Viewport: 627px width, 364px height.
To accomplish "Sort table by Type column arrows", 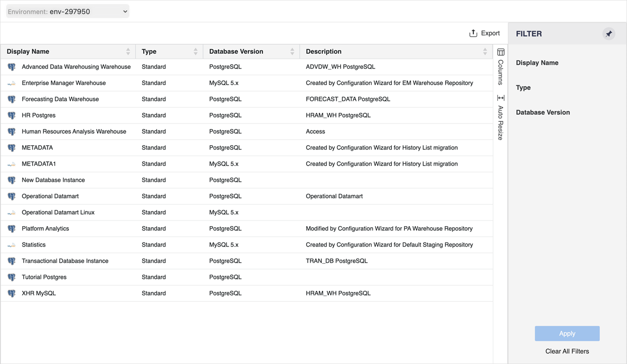I will [x=195, y=52].
